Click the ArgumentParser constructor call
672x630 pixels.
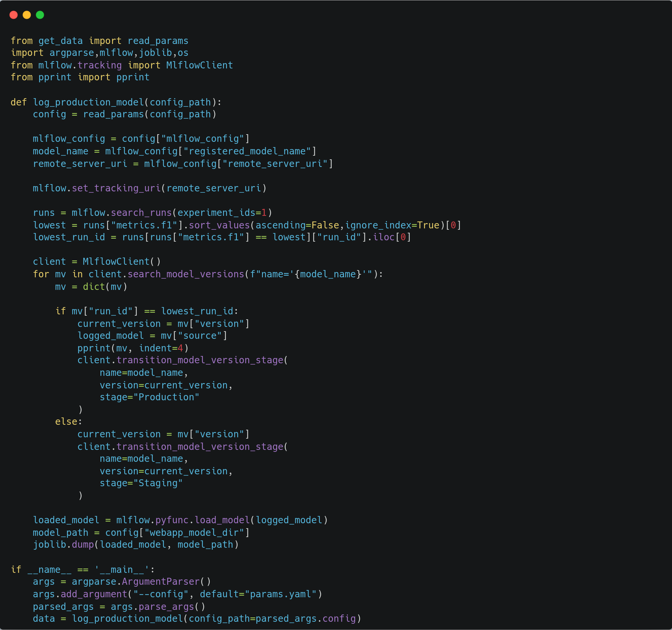pos(161,582)
